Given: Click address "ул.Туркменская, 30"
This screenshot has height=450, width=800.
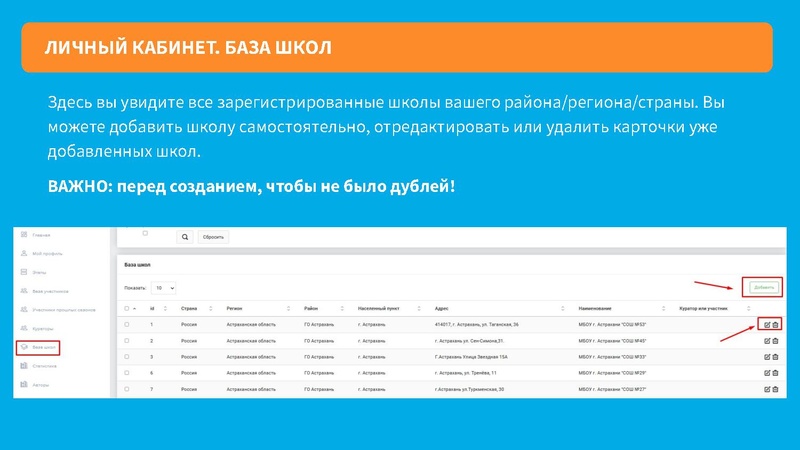Looking at the screenshot, I should [x=483, y=389].
